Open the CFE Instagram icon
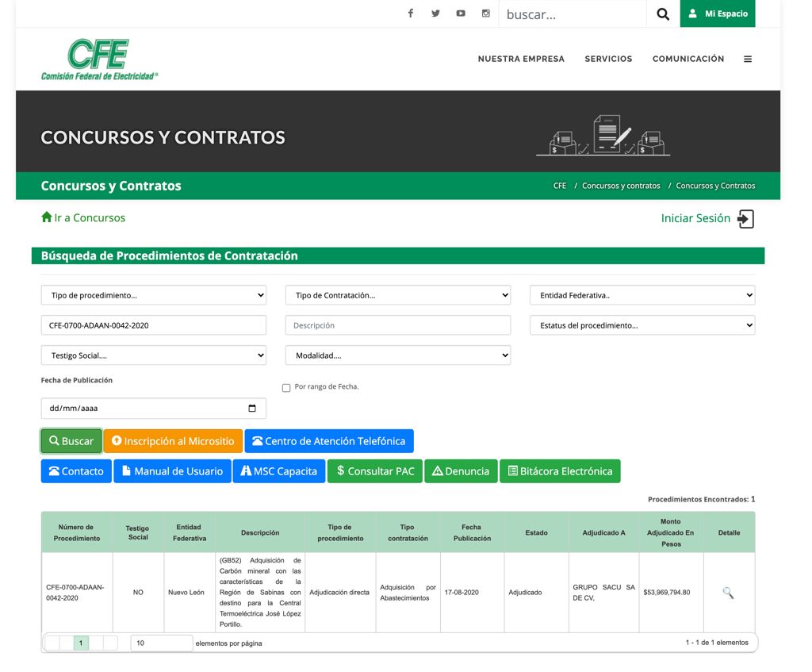This screenshot has width=812, height=672. click(x=486, y=13)
